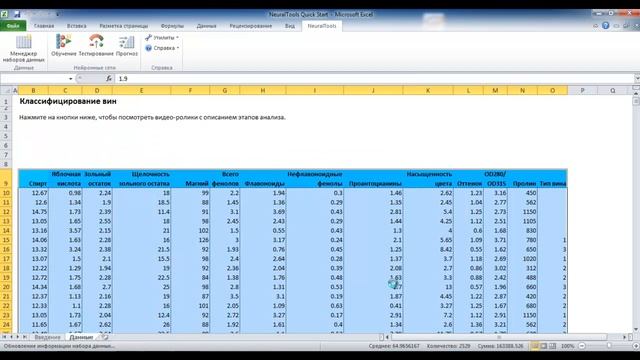
Task: Click the insert function fx button
Action: click(109, 78)
